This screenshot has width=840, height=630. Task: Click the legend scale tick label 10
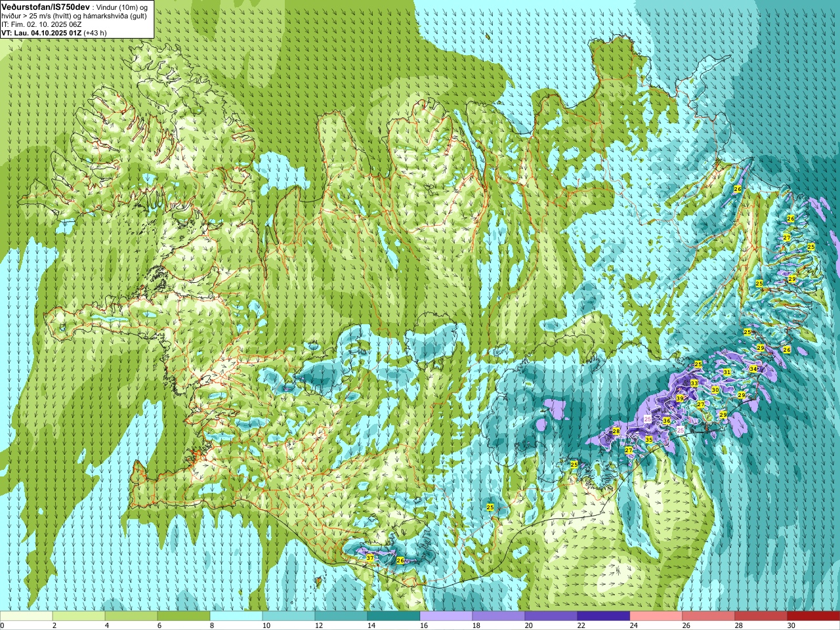[266, 625]
